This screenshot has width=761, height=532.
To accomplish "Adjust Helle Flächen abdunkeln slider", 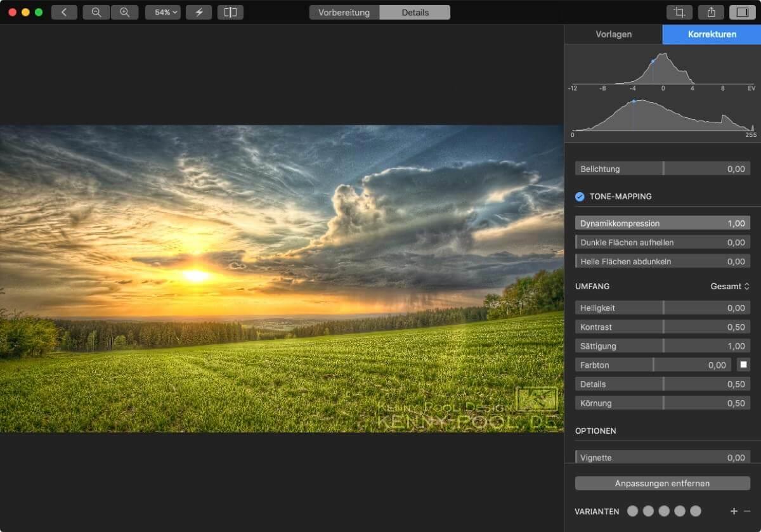I will click(663, 261).
